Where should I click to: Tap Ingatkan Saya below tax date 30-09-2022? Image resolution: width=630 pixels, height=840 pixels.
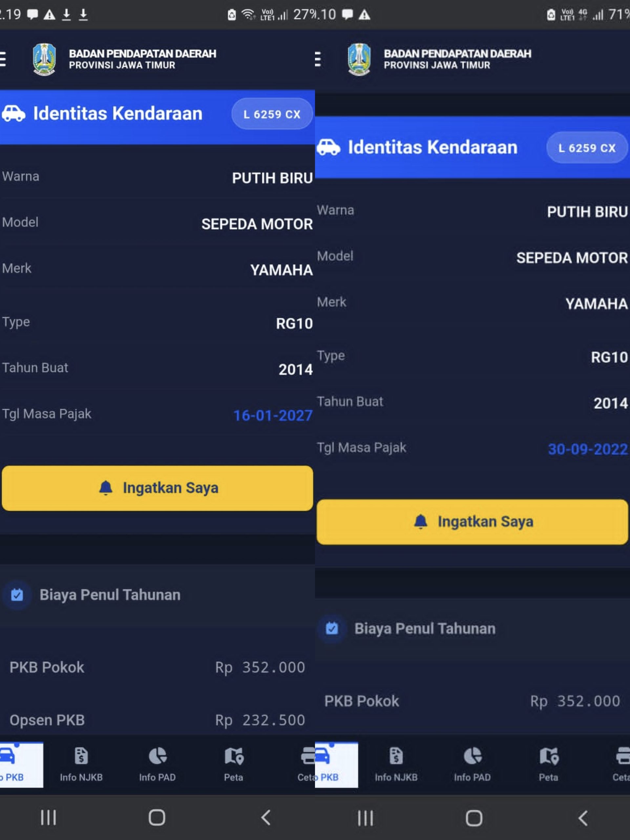pos(472,522)
